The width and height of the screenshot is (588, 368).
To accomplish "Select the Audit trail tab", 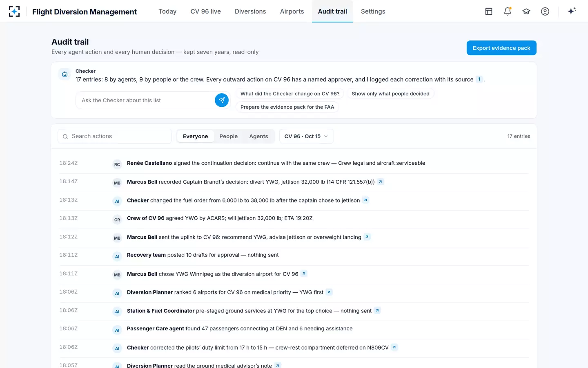I will [332, 11].
